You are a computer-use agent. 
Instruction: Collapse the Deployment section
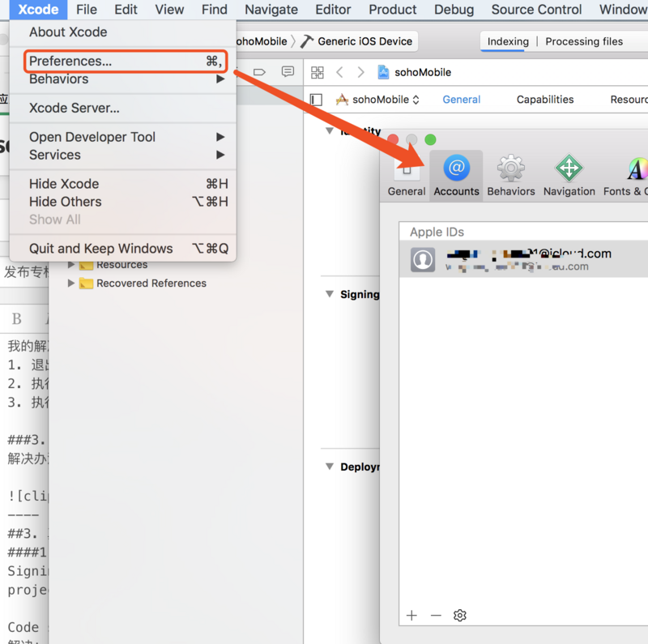(x=330, y=467)
